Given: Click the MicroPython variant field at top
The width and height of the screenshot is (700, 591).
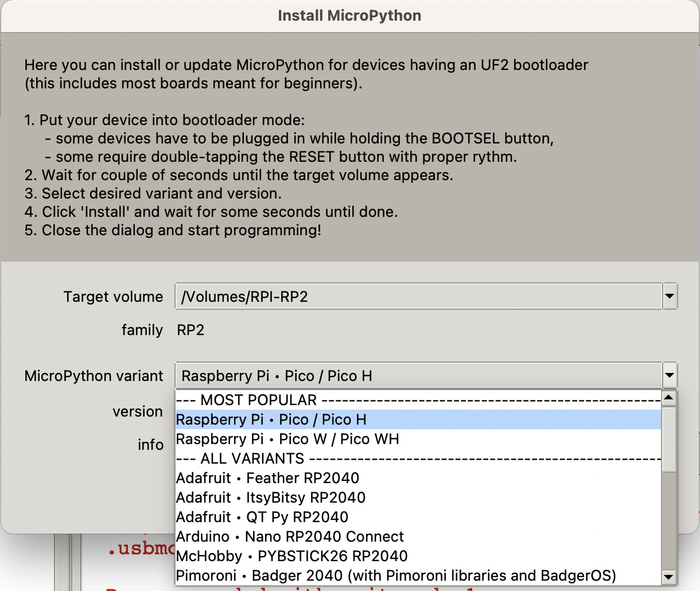Looking at the screenshot, I should pos(418,376).
